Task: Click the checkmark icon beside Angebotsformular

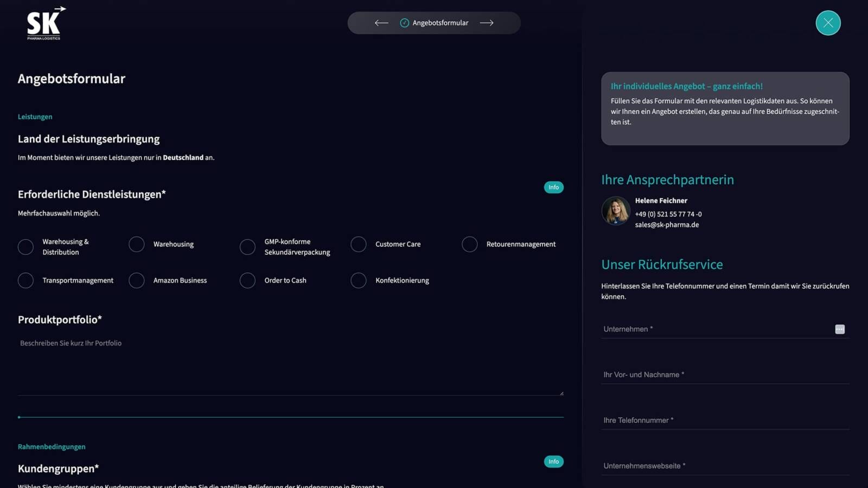Action: click(404, 23)
